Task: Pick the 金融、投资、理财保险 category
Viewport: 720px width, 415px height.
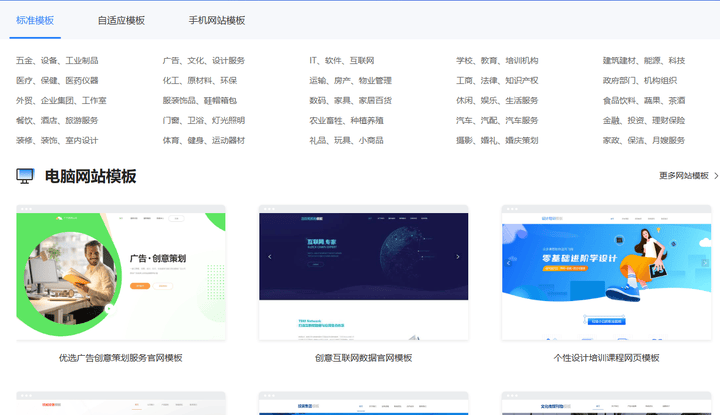Action: (x=644, y=121)
